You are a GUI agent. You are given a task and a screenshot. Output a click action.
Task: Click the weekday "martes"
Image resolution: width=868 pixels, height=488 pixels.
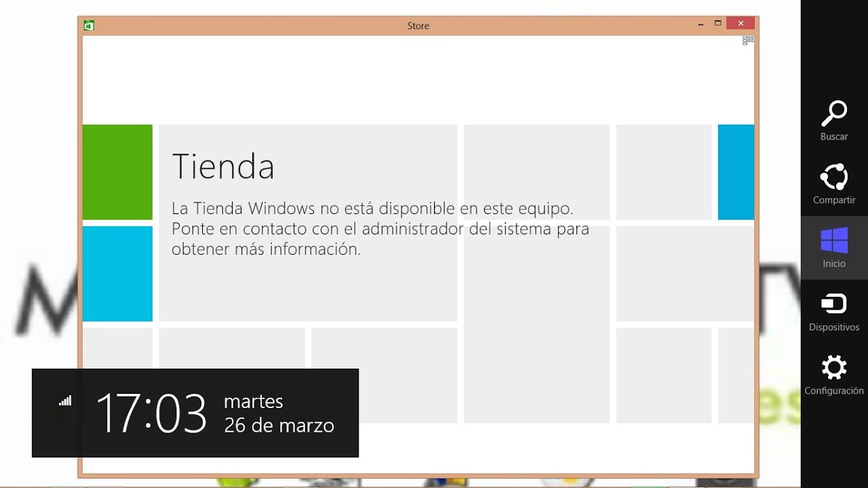[254, 401]
